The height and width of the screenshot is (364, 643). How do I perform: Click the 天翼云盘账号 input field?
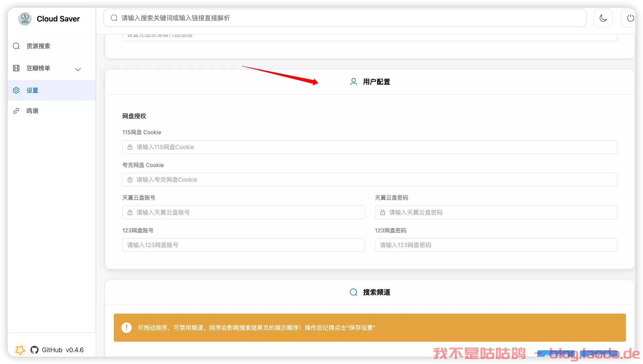click(x=243, y=212)
